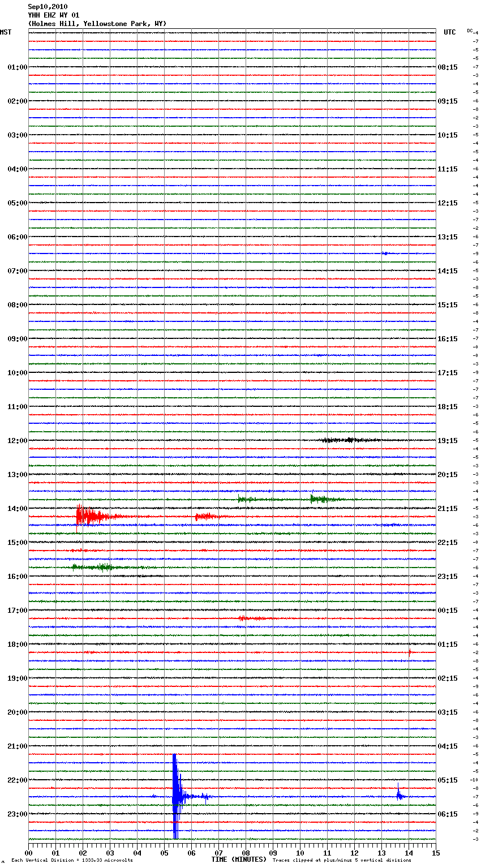Select the 20:00 MST time label

tap(17, 712)
